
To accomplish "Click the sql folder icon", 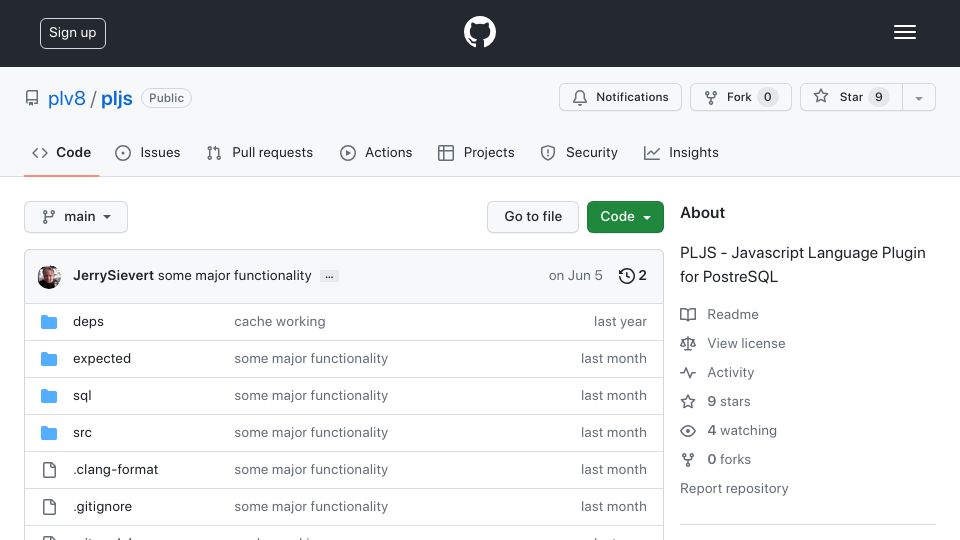I will pyautogui.click(x=49, y=396).
